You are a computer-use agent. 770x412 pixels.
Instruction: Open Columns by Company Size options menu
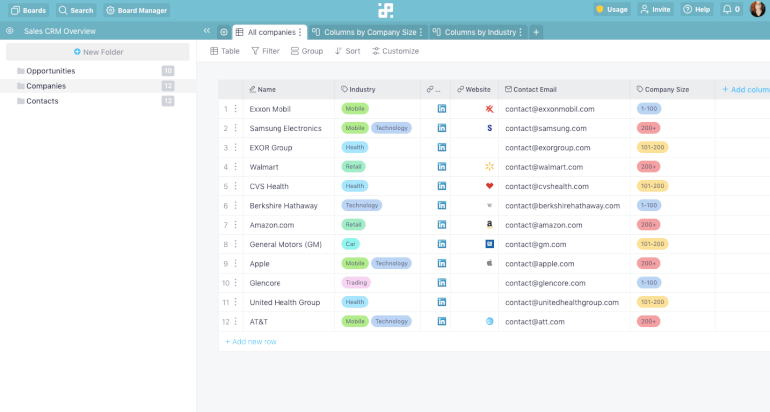click(x=421, y=32)
